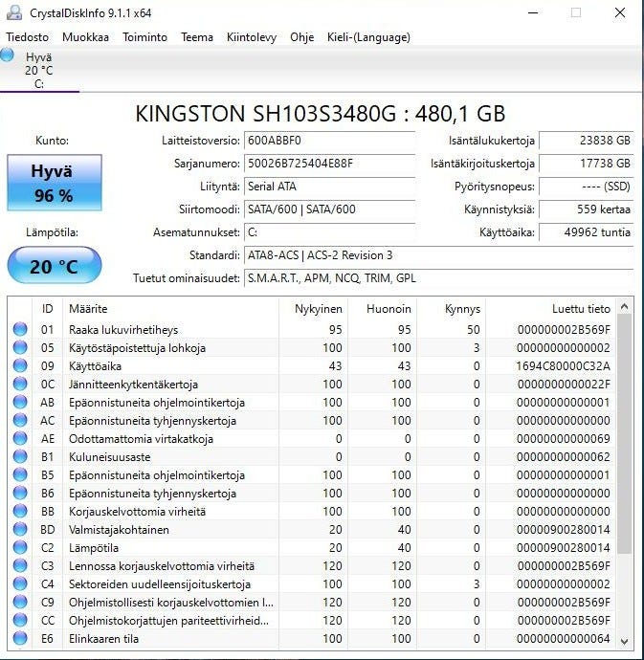
Task: Click the scroll up arrow of SMART list
Action: [625, 307]
